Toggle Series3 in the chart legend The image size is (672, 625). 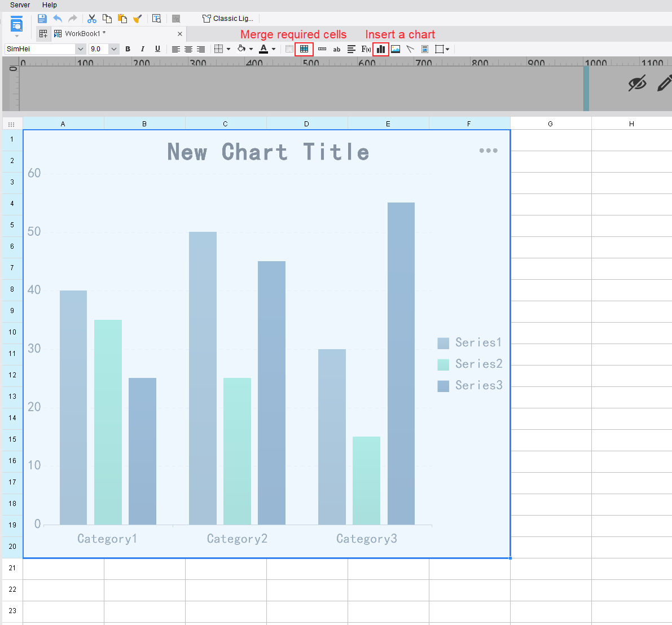click(x=469, y=385)
